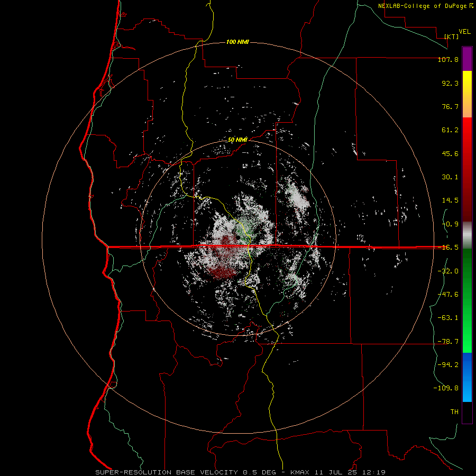Click the gray near-zero segment of the color bar
The height and width of the screenshot is (476, 476).
467,235
